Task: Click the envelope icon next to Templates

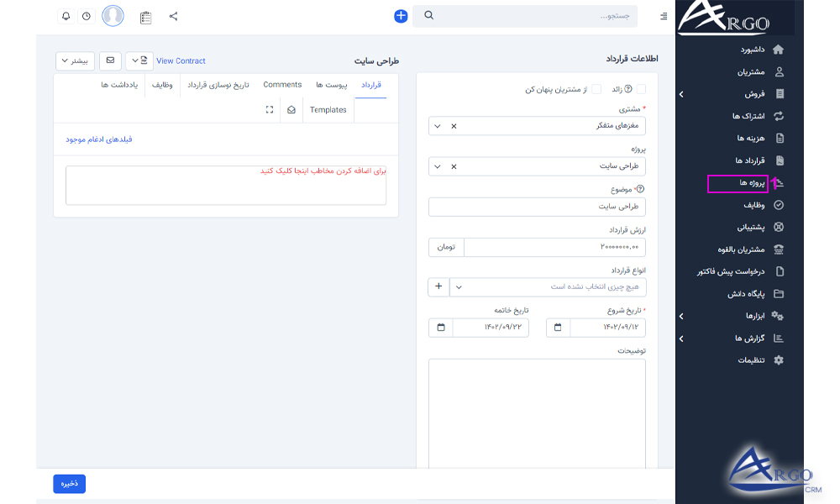Action: click(291, 109)
